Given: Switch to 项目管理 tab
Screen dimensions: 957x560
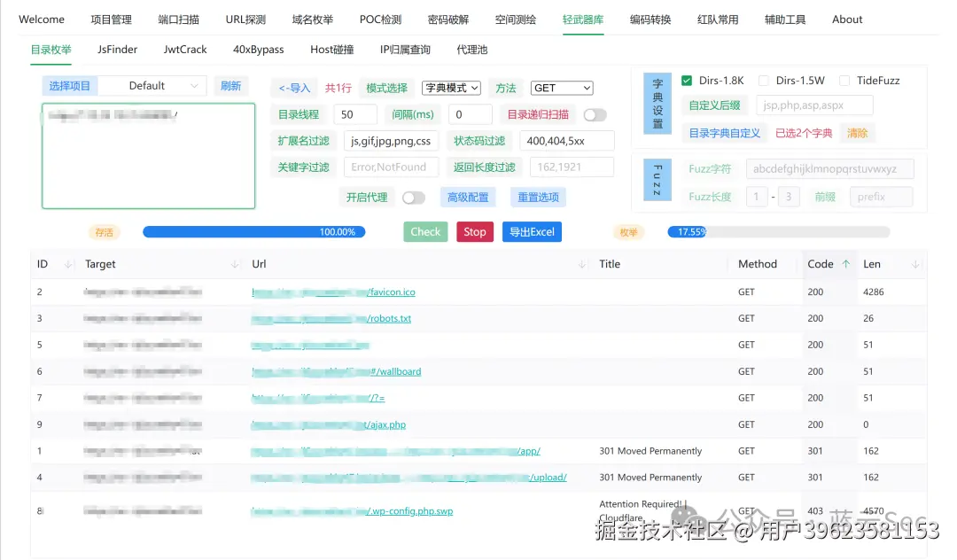Looking at the screenshot, I should click(x=111, y=19).
